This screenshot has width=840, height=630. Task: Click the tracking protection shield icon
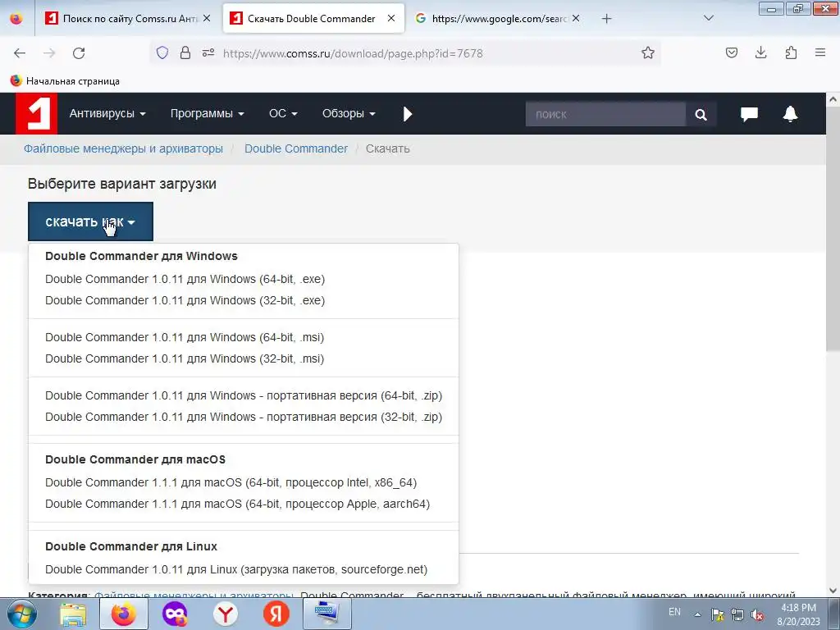162,52
